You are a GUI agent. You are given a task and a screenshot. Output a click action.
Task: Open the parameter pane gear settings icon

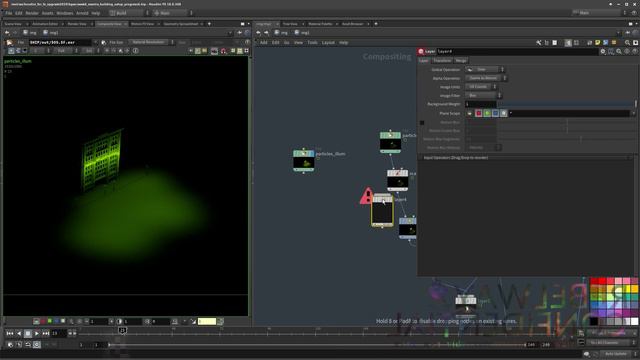click(603, 51)
